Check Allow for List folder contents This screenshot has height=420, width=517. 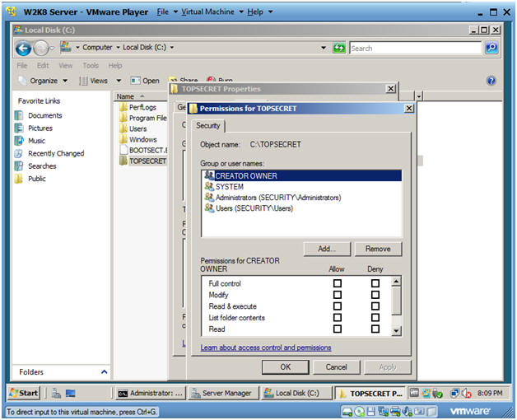[x=338, y=317]
